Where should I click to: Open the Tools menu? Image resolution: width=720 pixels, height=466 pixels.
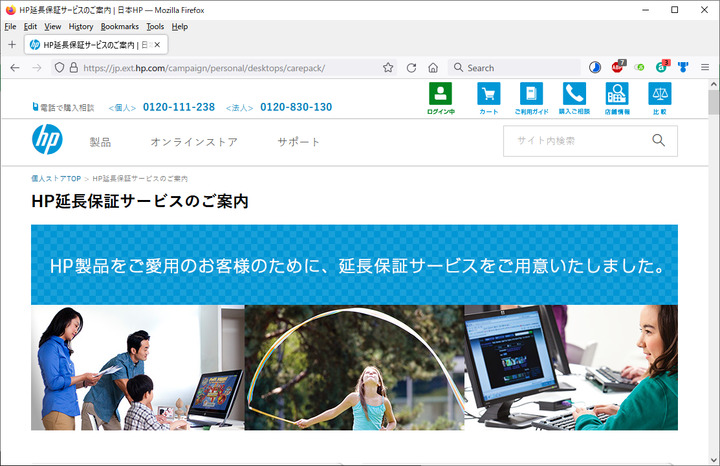(x=155, y=27)
